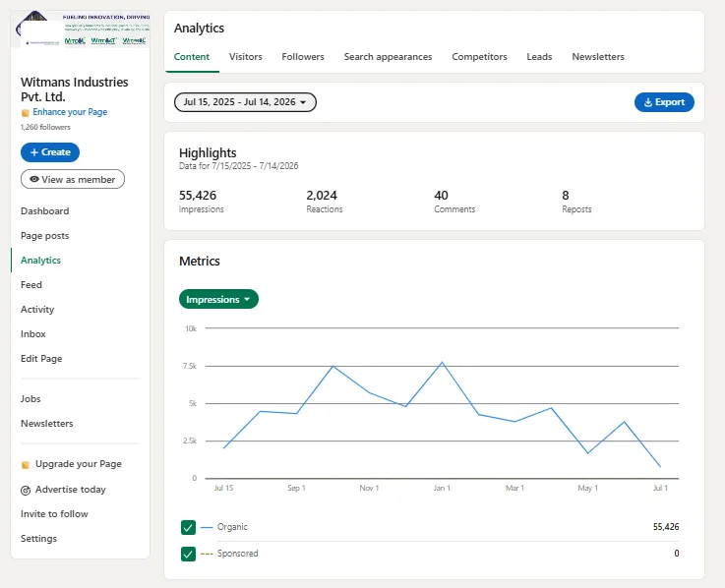Click Advertise today link

(71, 490)
